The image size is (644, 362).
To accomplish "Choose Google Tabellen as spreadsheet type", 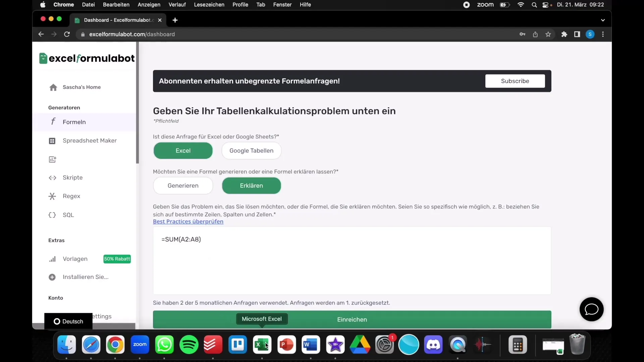I will [x=251, y=151].
